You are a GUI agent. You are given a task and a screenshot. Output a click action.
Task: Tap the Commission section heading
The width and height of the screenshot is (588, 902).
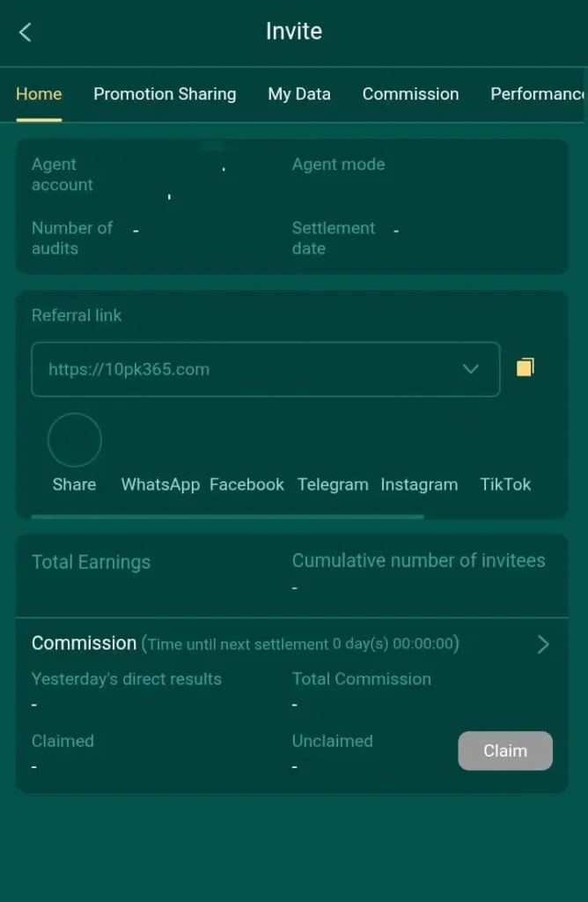[x=84, y=643]
